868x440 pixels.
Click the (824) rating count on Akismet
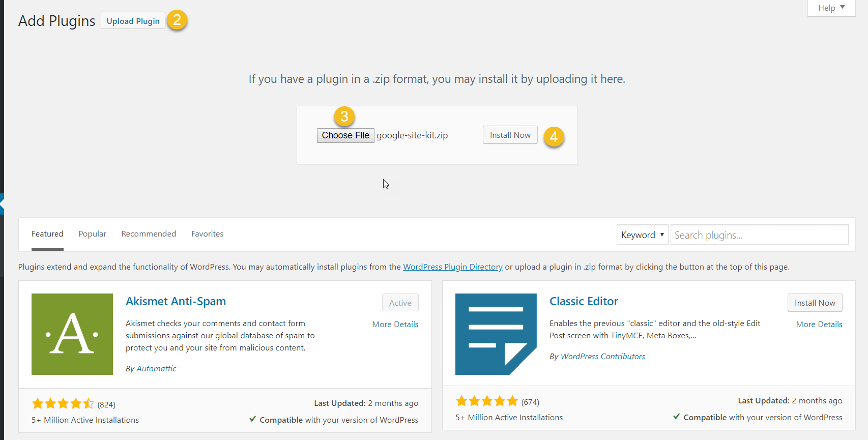pyautogui.click(x=106, y=404)
